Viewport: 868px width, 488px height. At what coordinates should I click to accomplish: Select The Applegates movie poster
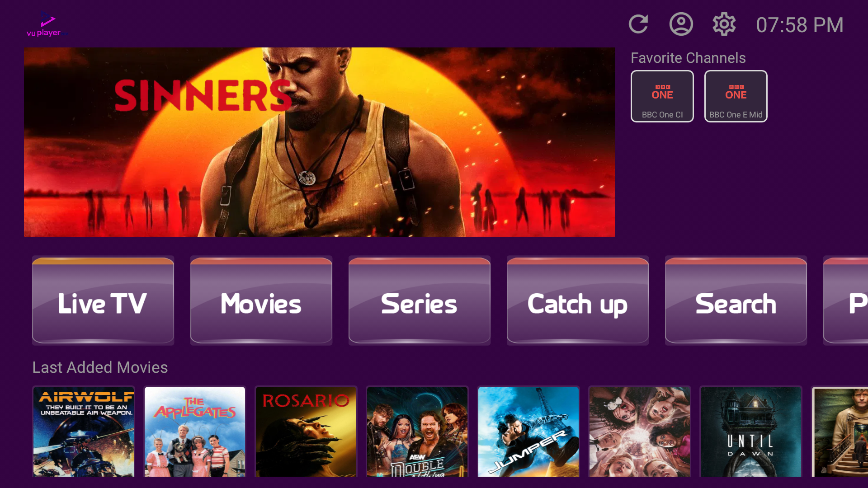point(195,432)
